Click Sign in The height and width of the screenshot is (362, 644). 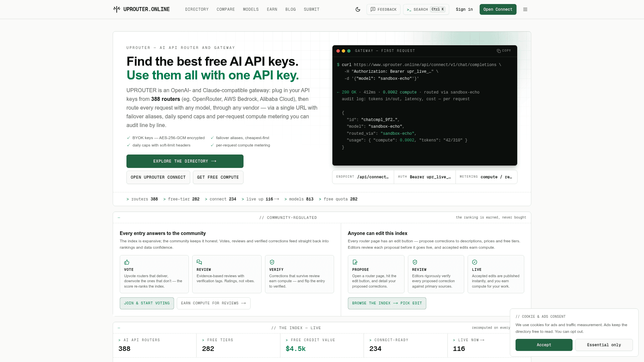(x=464, y=9)
